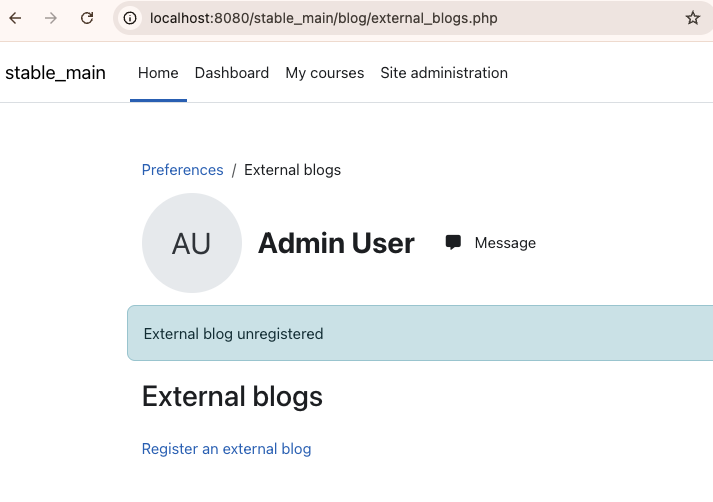Click the External blogs breadcrumb item
Screen dimensions: 713x502
click(292, 170)
